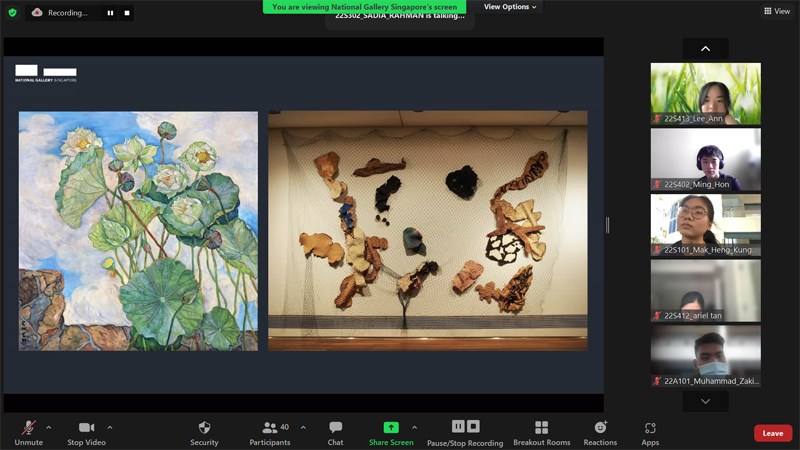Leave the meeting
The height and width of the screenshot is (450, 800).
[x=772, y=433]
